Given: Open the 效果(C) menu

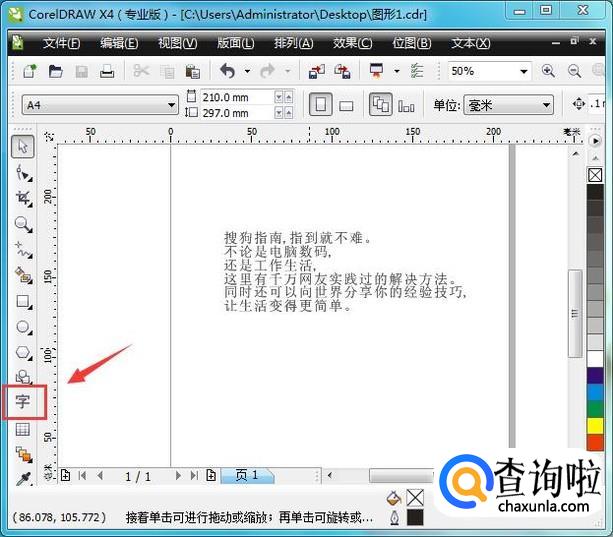Looking at the screenshot, I should point(352,43).
